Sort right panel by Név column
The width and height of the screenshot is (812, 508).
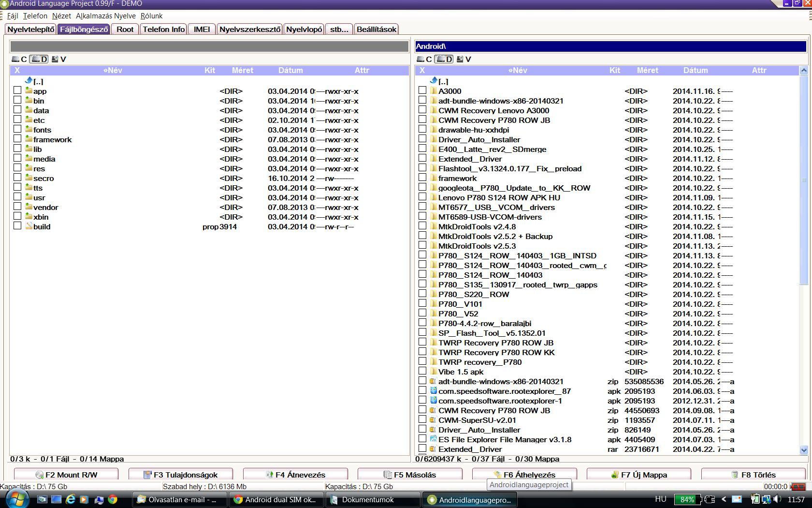click(518, 70)
